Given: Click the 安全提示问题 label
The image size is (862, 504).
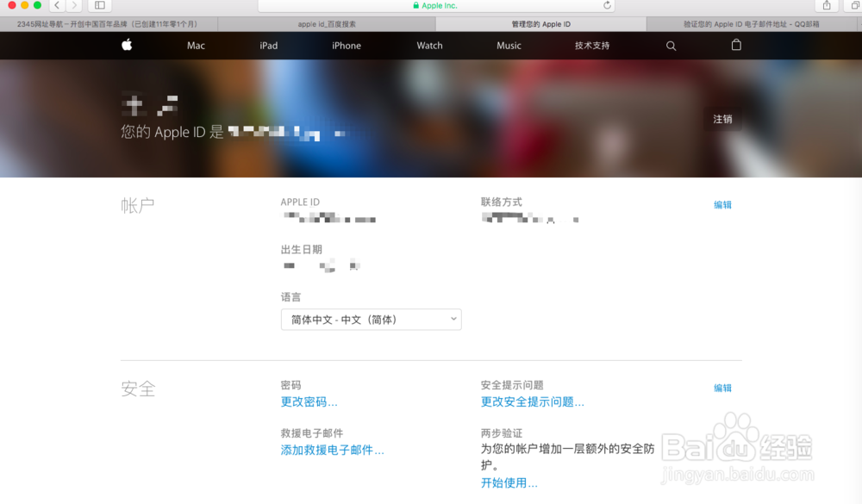Looking at the screenshot, I should click(512, 385).
